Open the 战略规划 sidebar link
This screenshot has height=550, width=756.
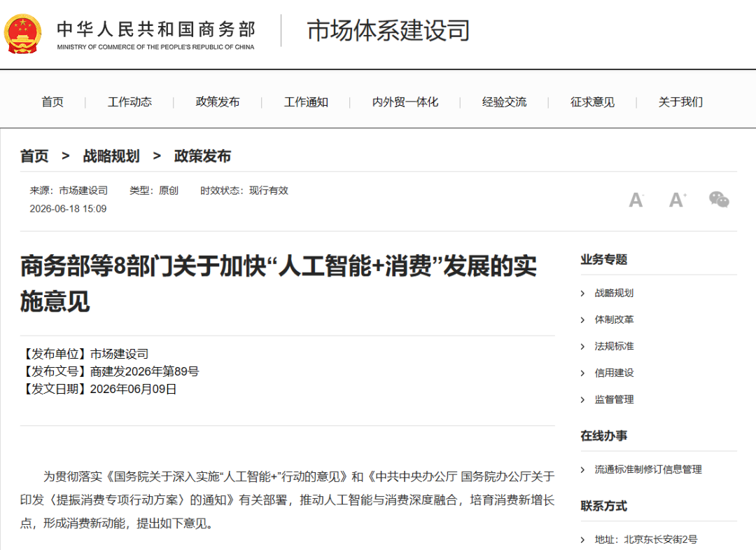click(614, 293)
